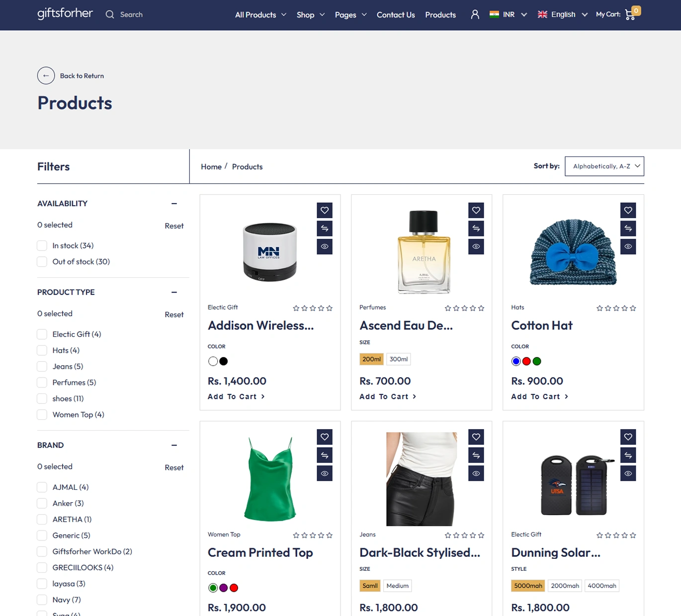
Task: Select Medium size for Dark-Black jeans
Action: click(398, 586)
